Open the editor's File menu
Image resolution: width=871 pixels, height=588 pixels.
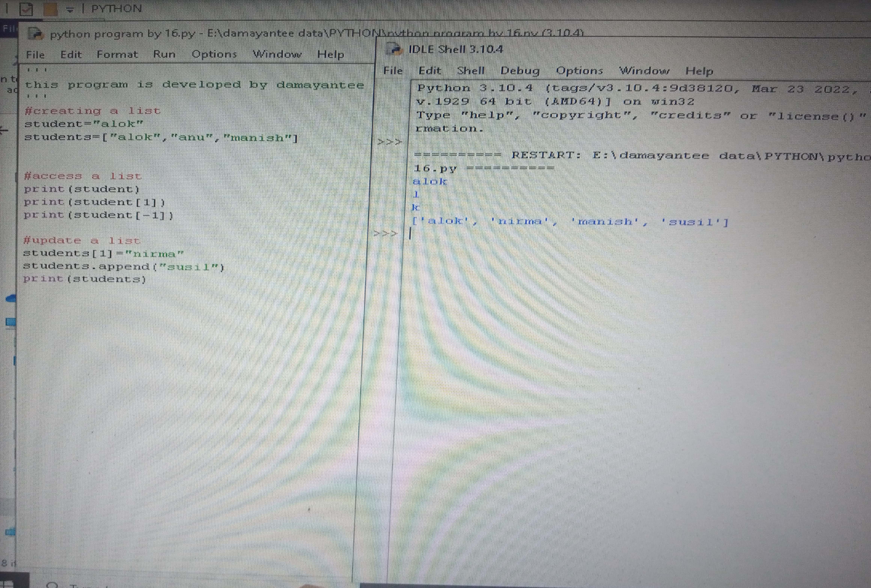click(x=35, y=55)
